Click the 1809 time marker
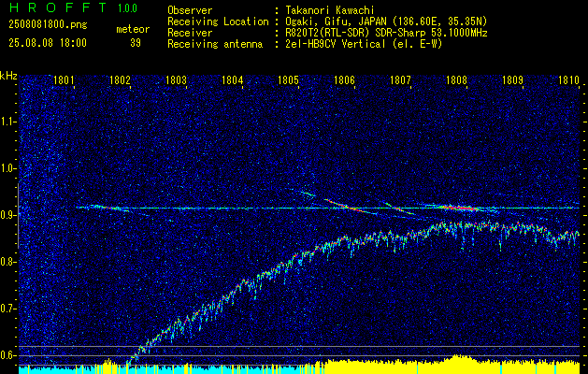Viewport: 588px width, 374px height. [x=512, y=79]
